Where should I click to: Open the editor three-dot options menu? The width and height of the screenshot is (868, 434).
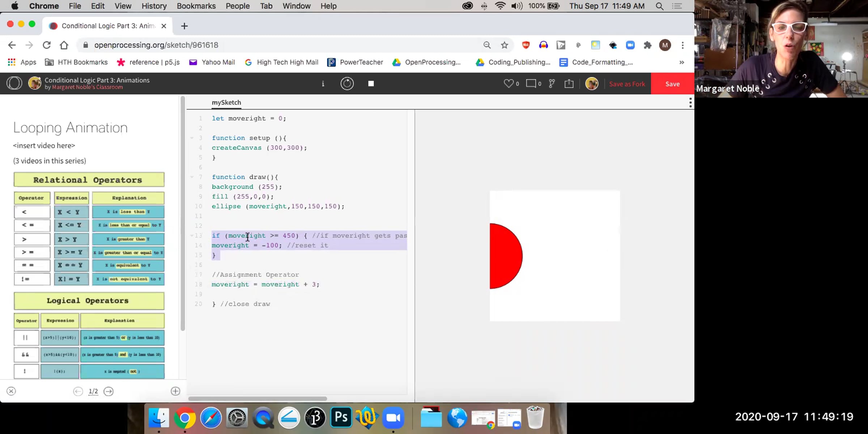pos(690,103)
